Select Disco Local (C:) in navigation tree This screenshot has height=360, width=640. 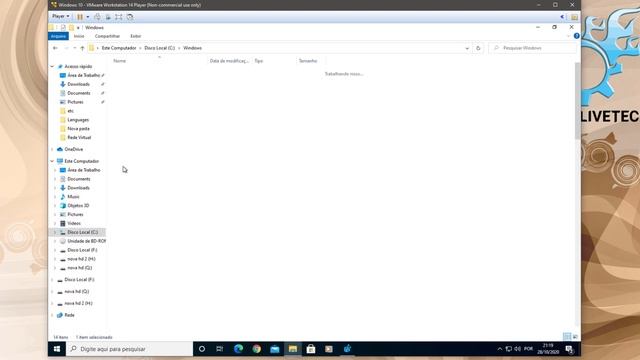click(x=82, y=232)
